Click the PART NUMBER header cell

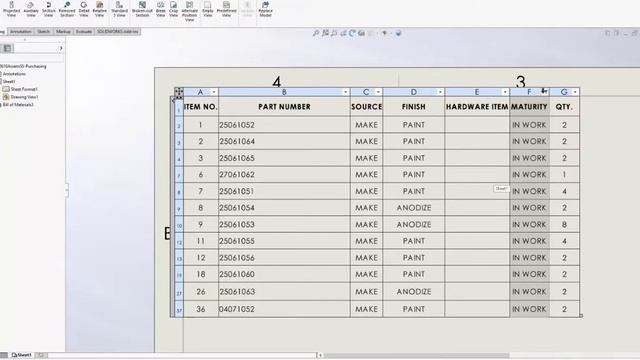284,107
